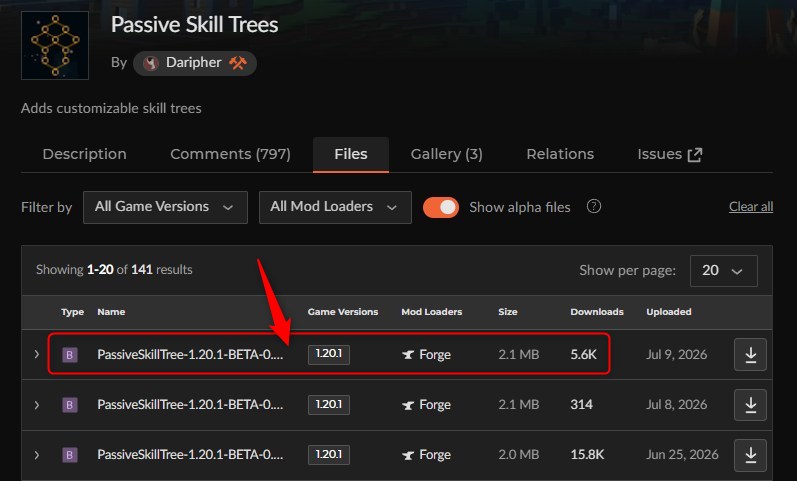Image resolution: width=797 pixels, height=481 pixels.
Task: Open Daripher's author profile
Action: (195, 63)
